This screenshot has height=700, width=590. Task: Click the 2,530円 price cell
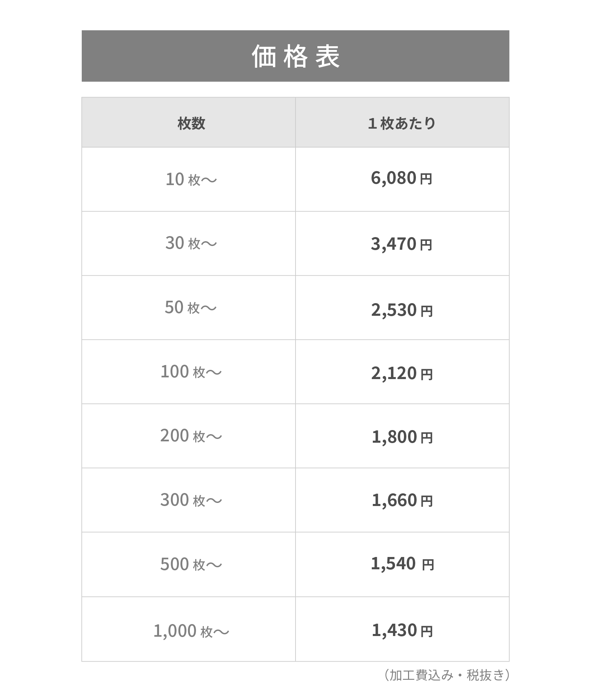click(x=402, y=310)
